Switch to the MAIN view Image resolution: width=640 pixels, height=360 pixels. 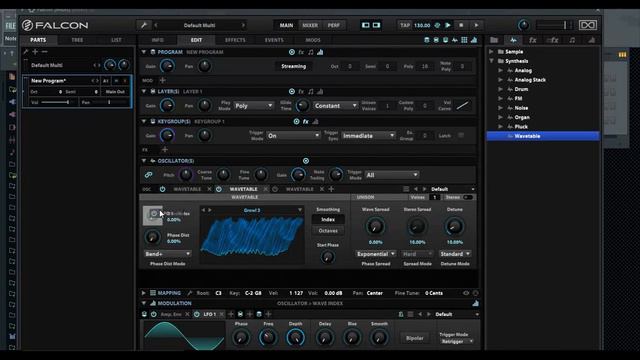click(286, 25)
